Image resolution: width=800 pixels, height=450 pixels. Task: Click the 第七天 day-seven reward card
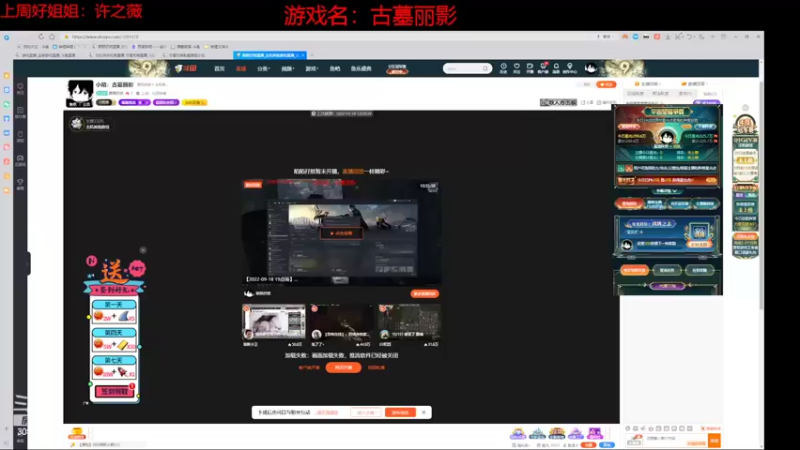pyautogui.click(x=114, y=367)
